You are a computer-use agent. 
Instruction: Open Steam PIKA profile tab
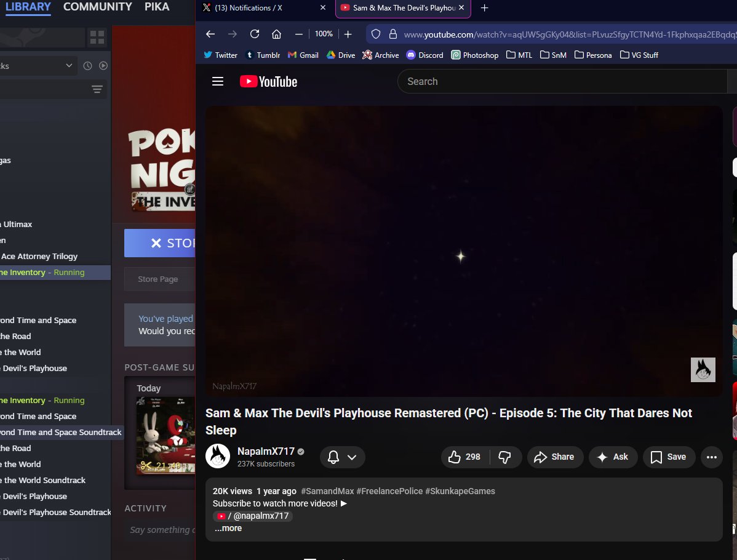pyautogui.click(x=157, y=7)
